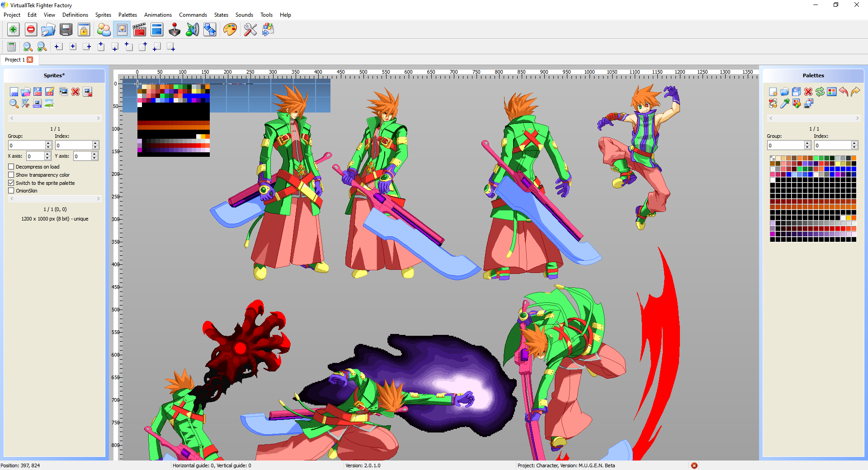
Task: Pick the white swatch in palette grid
Action: point(773,180)
